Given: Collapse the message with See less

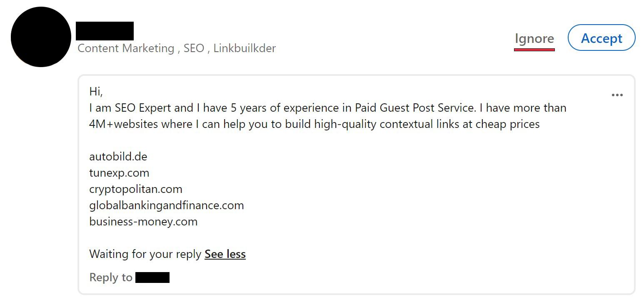Looking at the screenshot, I should click(x=225, y=254).
